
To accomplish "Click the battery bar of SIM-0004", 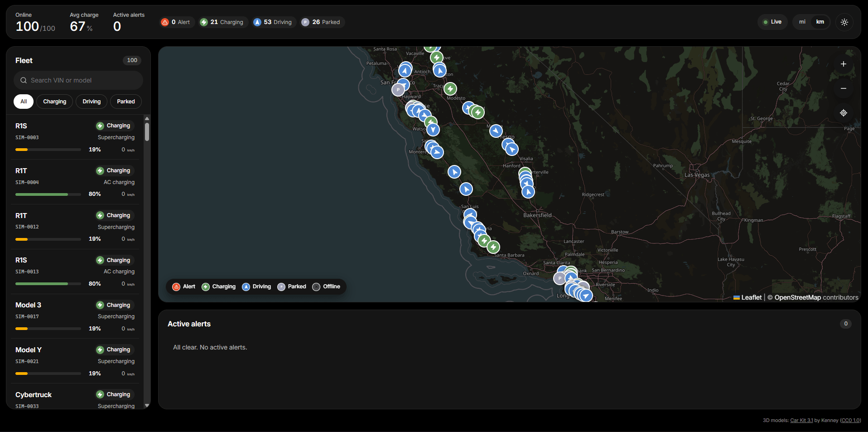I will 48,194.
